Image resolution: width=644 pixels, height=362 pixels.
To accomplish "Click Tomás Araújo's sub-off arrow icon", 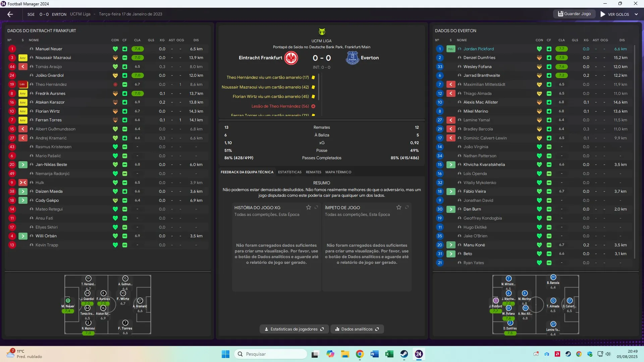I will tap(22, 67).
